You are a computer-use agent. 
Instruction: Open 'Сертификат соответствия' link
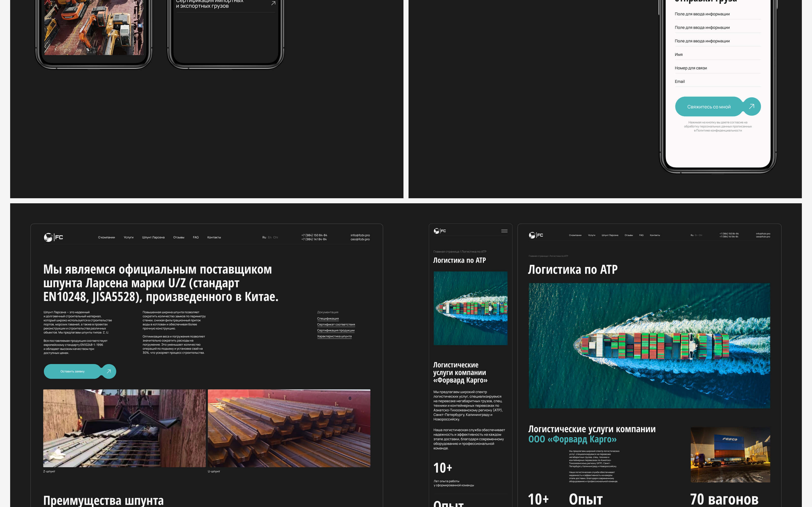(336, 324)
